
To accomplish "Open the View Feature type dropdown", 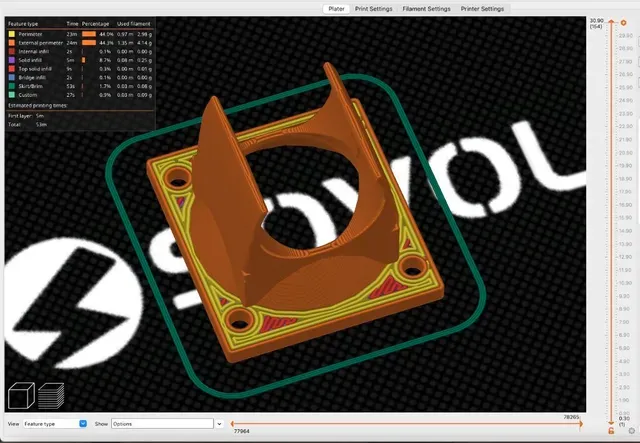I will point(55,424).
